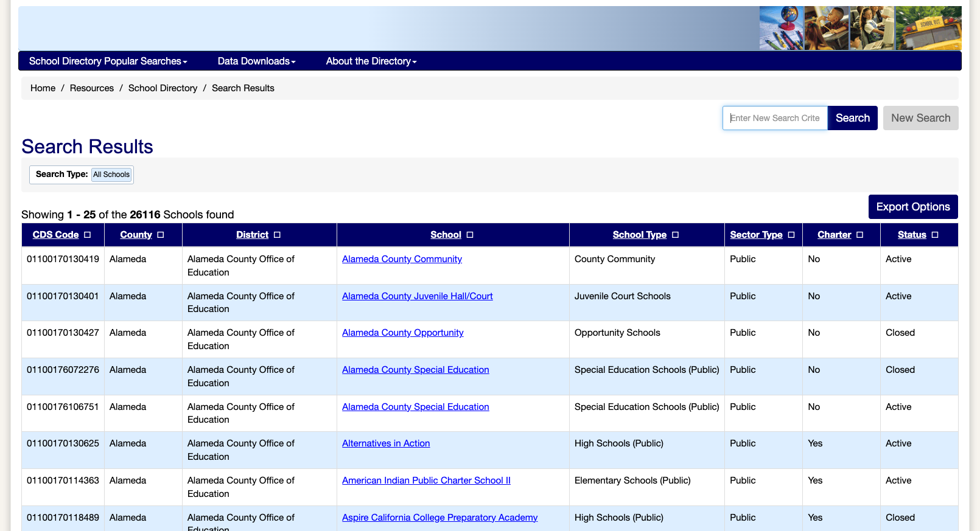
Task: Navigate to School Directory breadcrumb
Action: (163, 88)
